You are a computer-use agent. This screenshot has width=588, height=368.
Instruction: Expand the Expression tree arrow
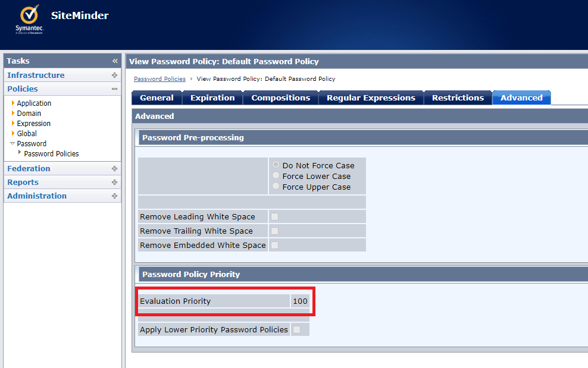click(12, 123)
